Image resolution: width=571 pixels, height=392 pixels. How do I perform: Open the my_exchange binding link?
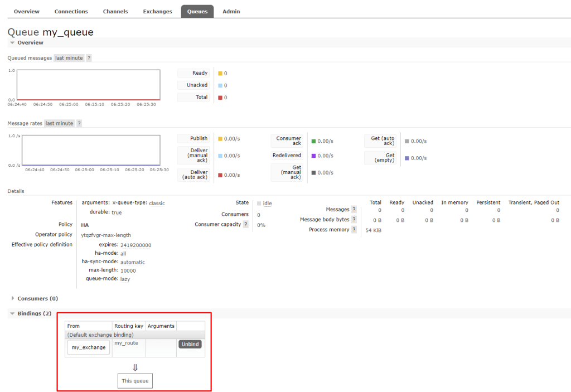tap(88, 347)
